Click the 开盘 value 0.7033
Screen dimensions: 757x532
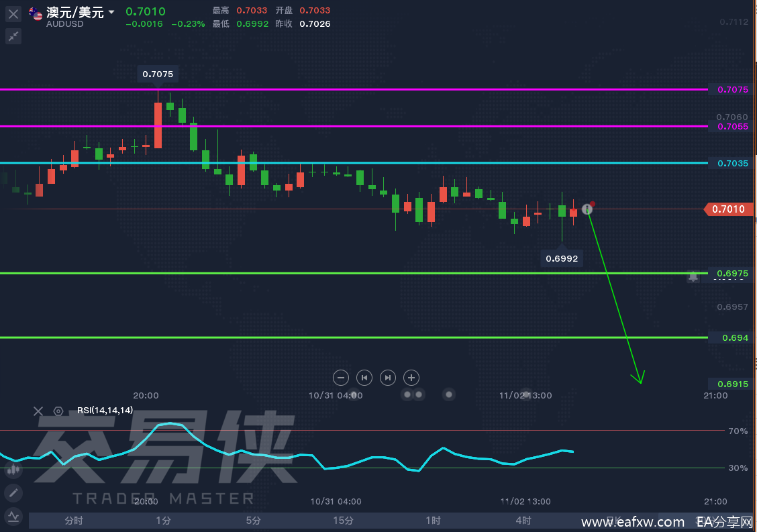pyautogui.click(x=315, y=10)
